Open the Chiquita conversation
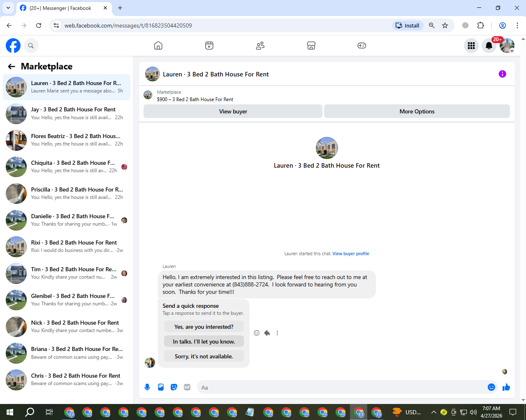The image size is (526, 420). click(67, 167)
